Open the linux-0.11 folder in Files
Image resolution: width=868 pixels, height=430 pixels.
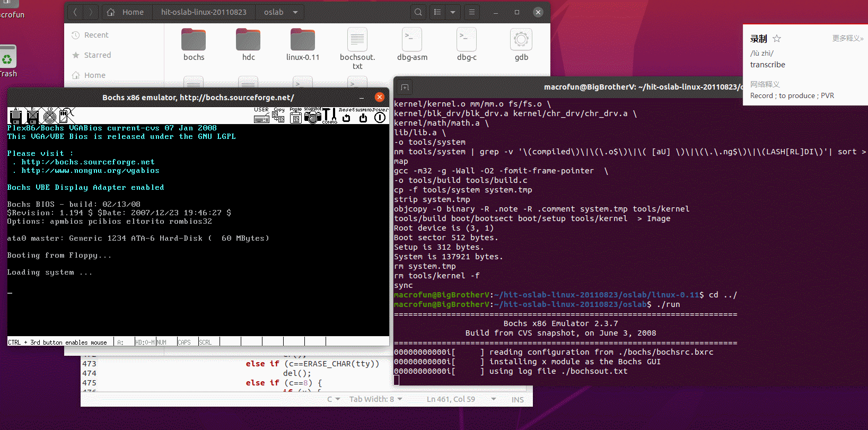[x=303, y=45]
